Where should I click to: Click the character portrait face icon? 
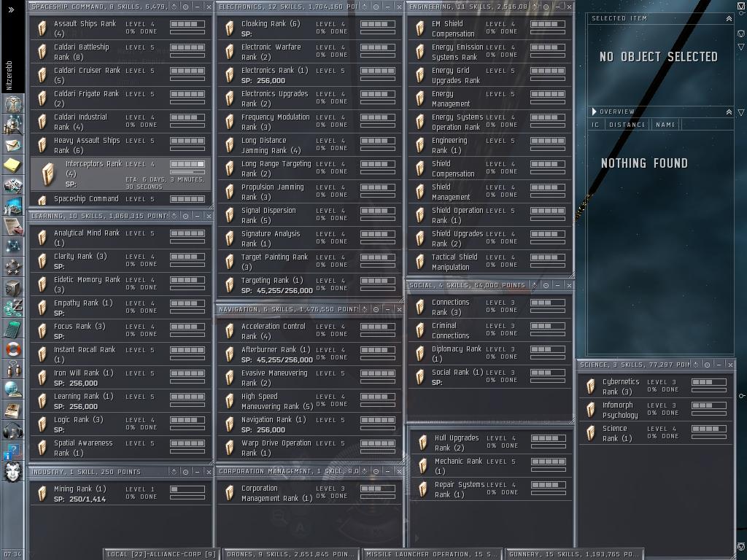(x=13, y=472)
